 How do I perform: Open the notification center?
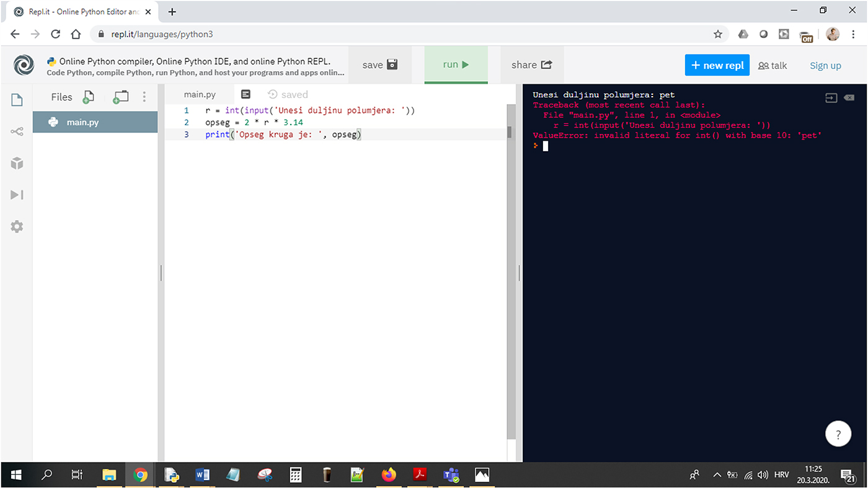pyautogui.click(x=849, y=475)
